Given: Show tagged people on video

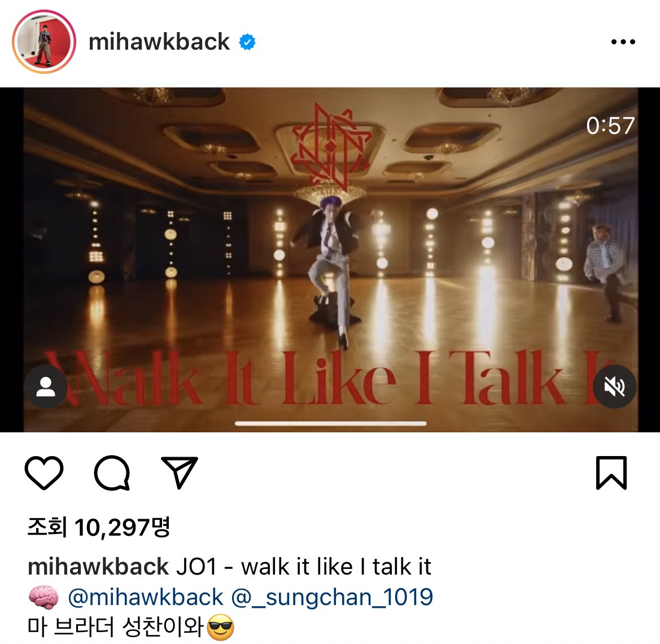Looking at the screenshot, I should coord(46,387).
